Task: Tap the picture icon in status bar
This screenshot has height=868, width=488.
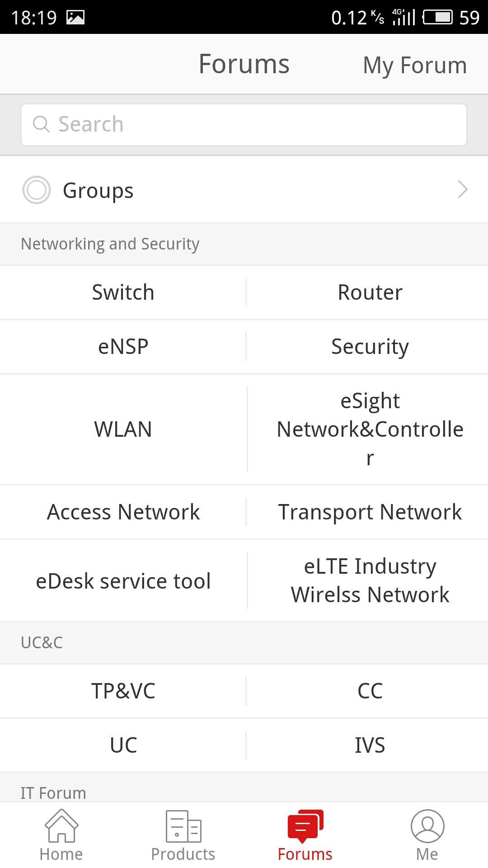Action: (75, 17)
